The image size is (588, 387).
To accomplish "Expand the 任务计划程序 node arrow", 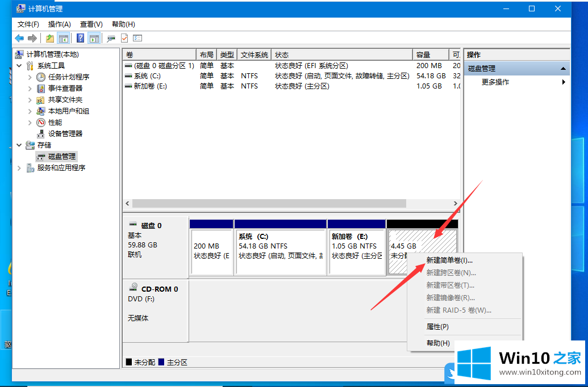I will click(30, 77).
